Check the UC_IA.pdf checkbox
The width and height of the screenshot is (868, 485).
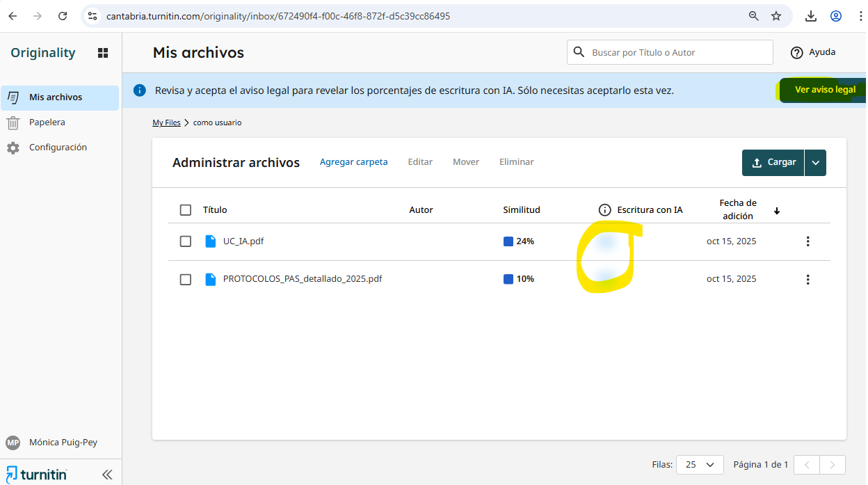pos(185,241)
